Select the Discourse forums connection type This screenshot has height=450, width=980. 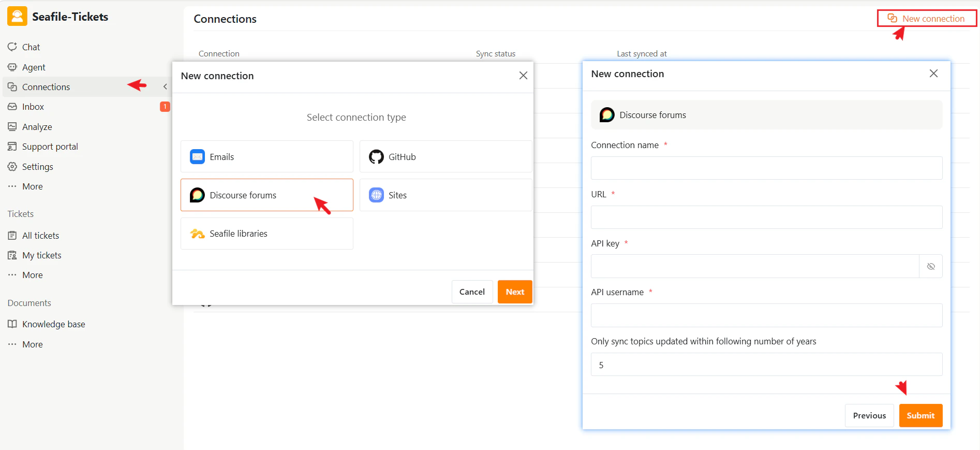point(267,195)
